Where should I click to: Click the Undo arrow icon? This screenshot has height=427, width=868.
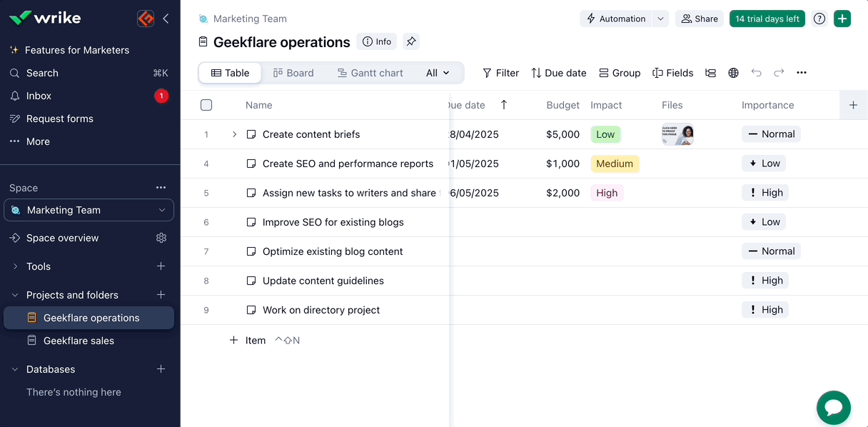757,73
